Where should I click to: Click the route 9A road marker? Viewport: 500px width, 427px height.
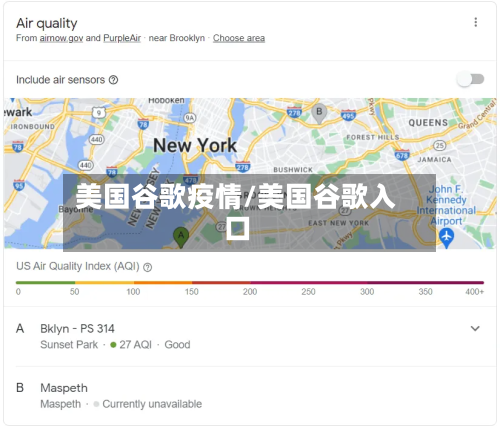click(190, 118)
